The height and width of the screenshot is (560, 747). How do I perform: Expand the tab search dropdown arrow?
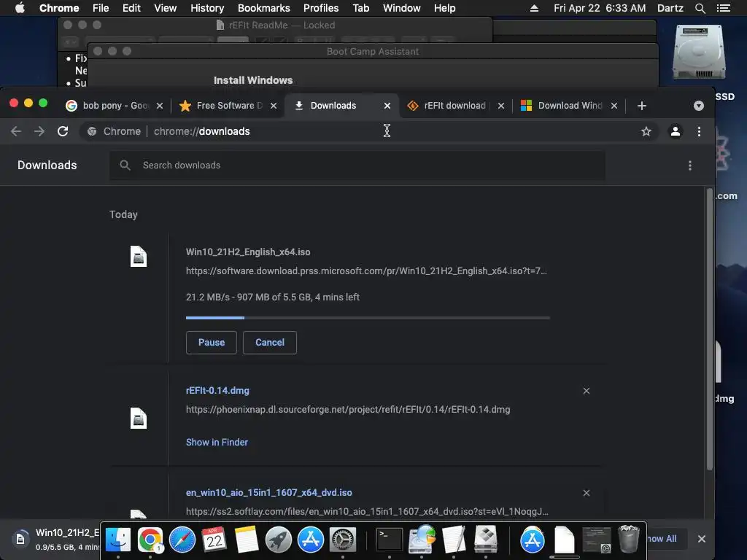pos(698,106)
